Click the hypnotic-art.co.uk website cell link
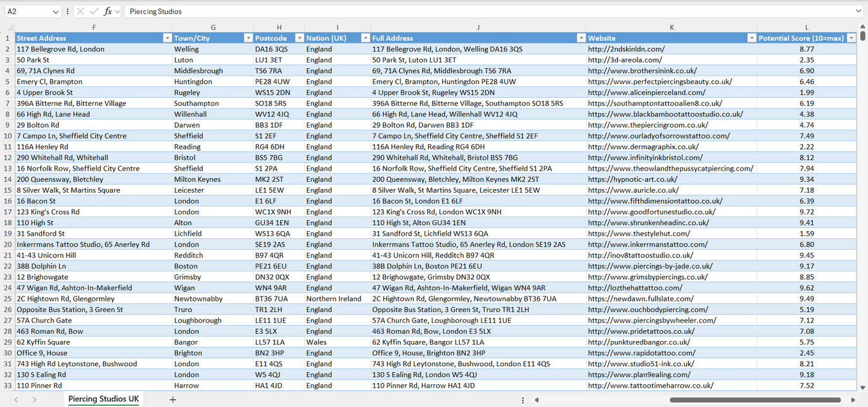The height and width of the screenshot is (407, 868). 633,179
